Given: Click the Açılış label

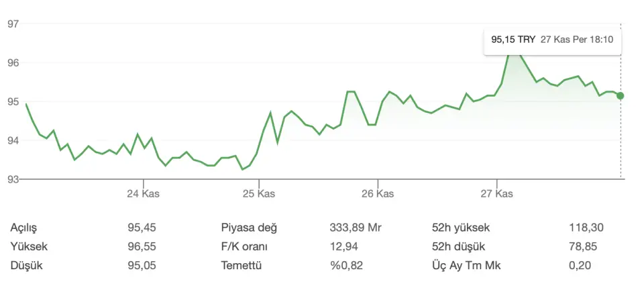Looking at the screenshot, I should click(x=25, y=228).
